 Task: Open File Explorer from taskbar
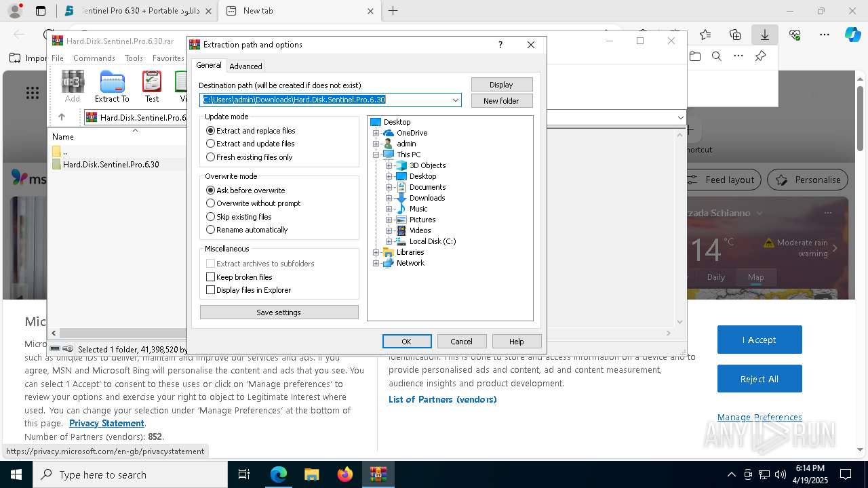(x=312, y=474)
